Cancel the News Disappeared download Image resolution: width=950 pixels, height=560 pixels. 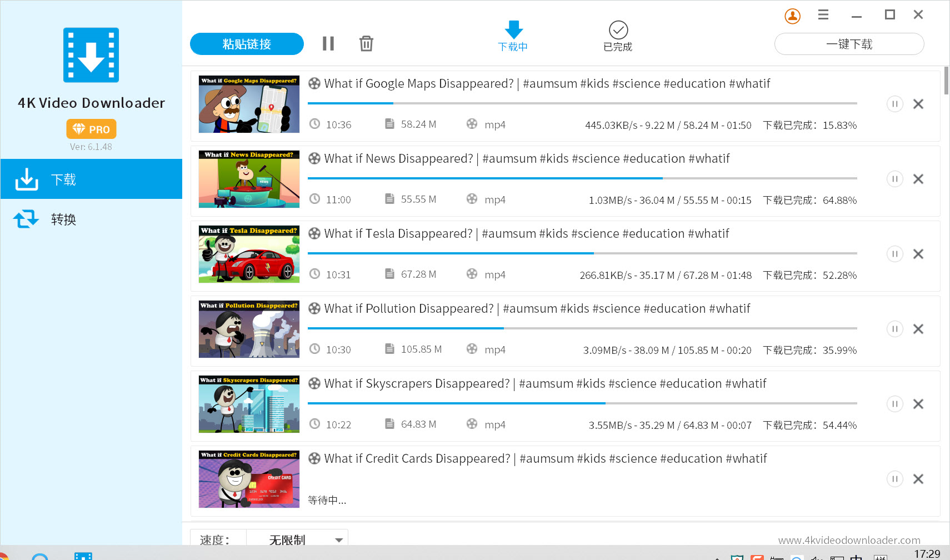(918, 179)
